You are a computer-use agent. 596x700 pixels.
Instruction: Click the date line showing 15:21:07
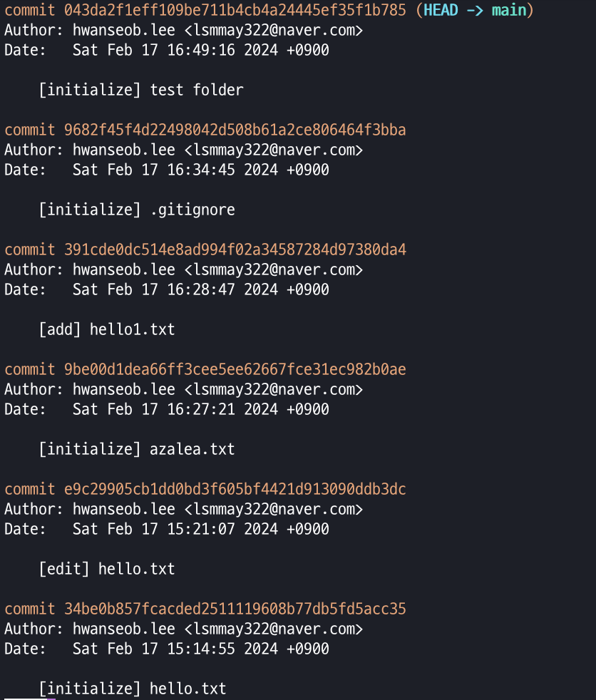click(167, 529)
